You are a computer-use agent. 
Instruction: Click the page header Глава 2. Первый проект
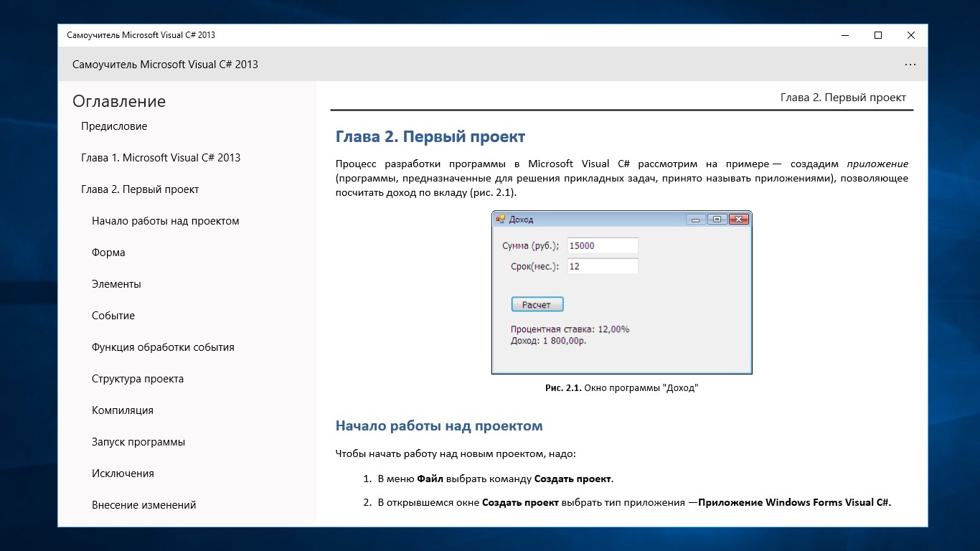click(x=843, y=98)
